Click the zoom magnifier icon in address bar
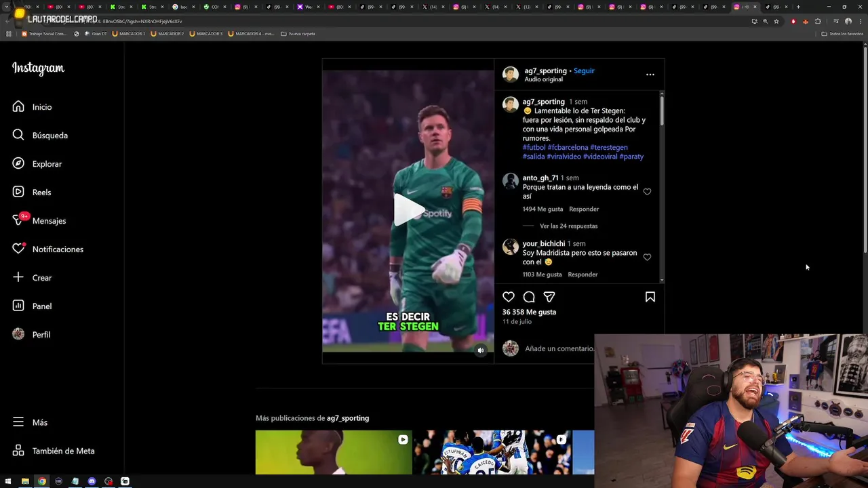 (766, 21)
